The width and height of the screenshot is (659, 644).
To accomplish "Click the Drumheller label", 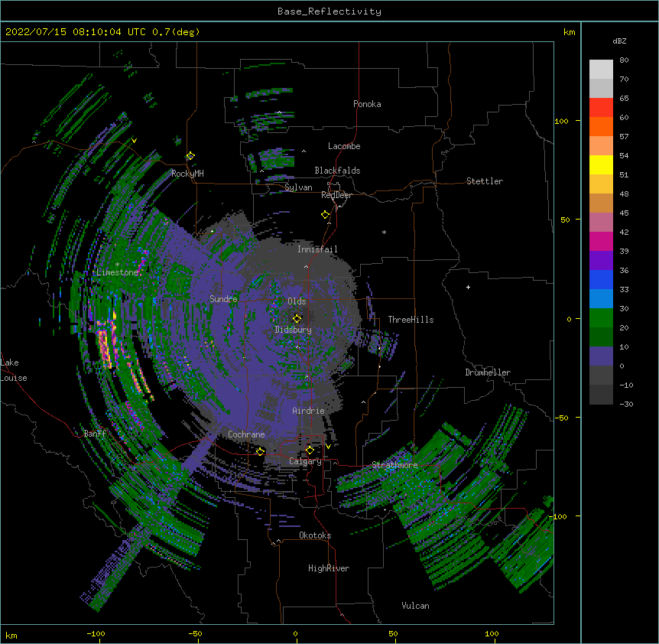I will (488, 372).
